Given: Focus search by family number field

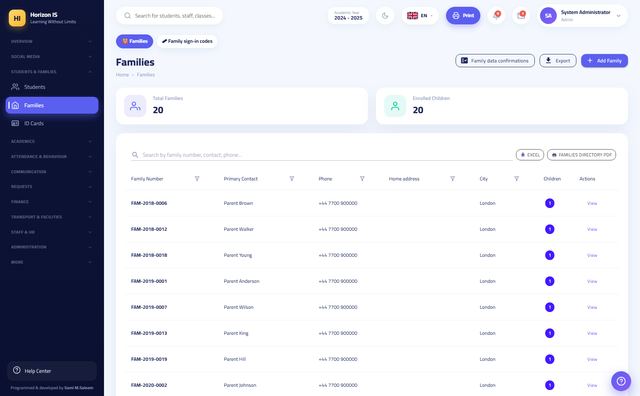Looking at the screenshot, I should pos(322,155).
